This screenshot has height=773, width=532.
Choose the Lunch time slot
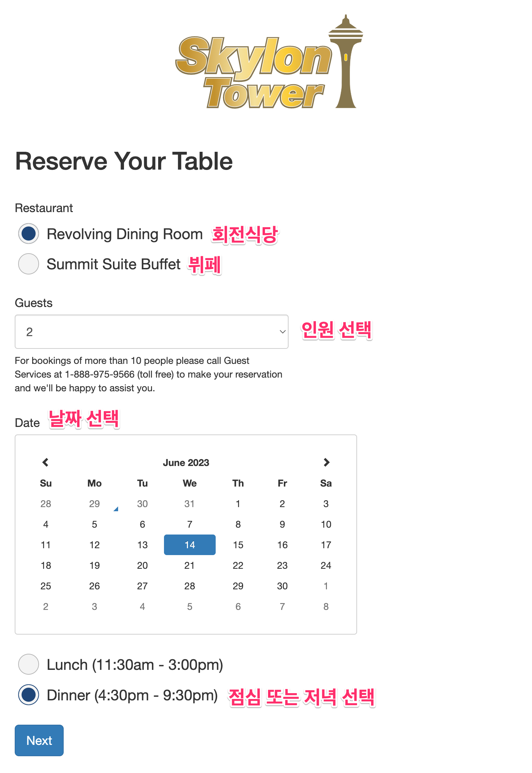28,664
